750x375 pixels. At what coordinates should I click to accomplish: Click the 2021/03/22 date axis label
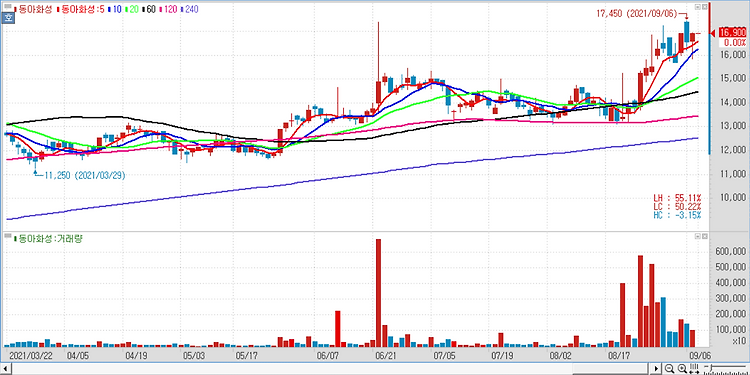(x=31, y=355)
